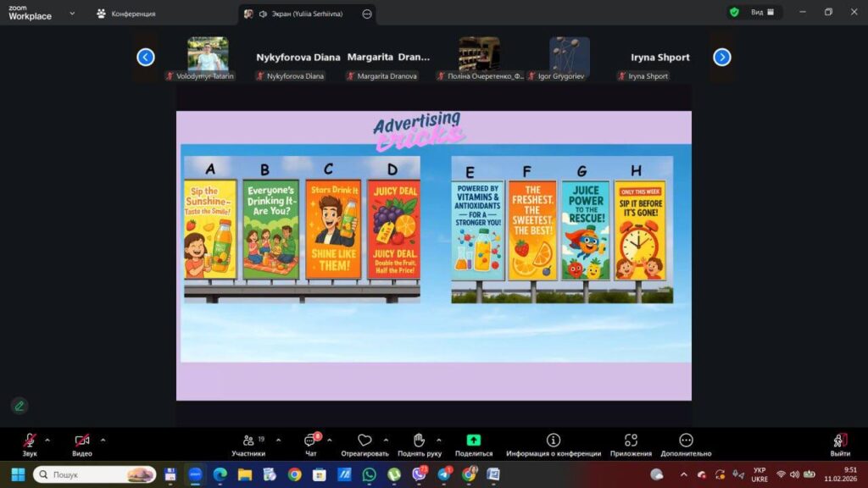Select the Экран (Yuliia Serhiivna) tab
Viewport: 868px width, 488px height.
pyautogui.click(x=301, y=14)
